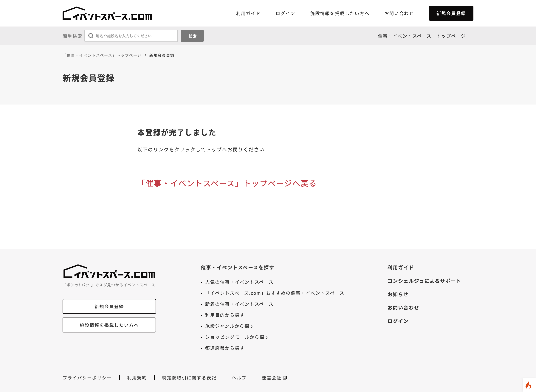Open footer お問い合わせ link
536x392 pixels.
pos(403,308)
